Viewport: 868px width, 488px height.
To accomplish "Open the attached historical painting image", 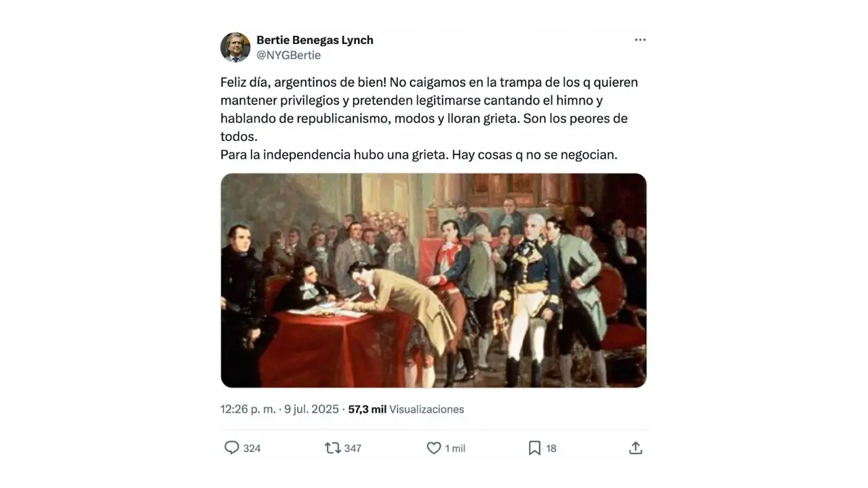I will point(433,281).
